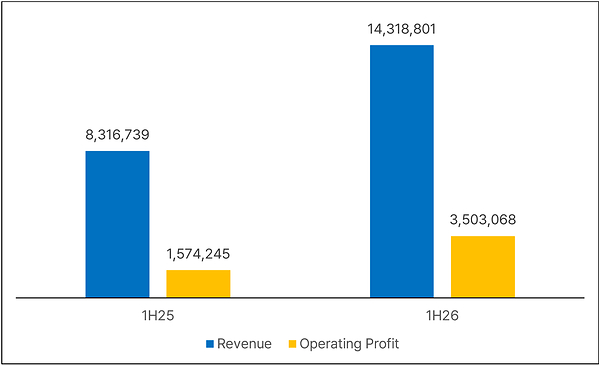Click the blue Revenue legend swatch
This screenshot has height=365, width=599.
point(210,344)
